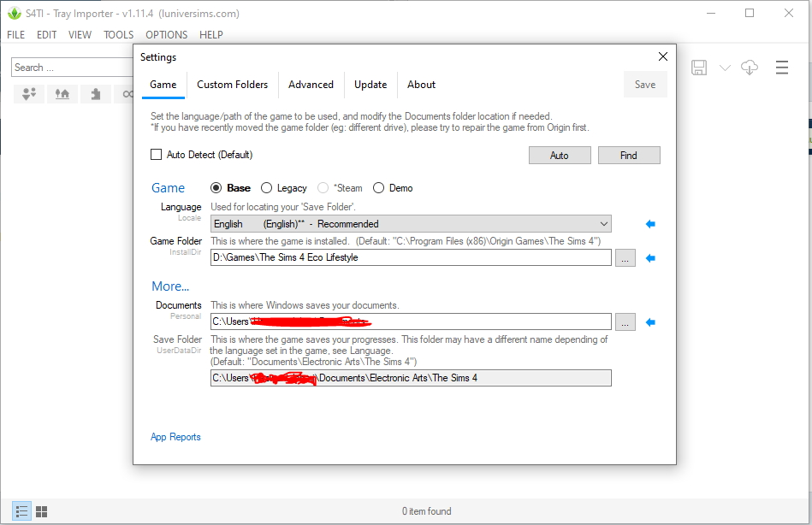The image size is (812, 525).
Task: Switch to the Advanced tab
Action: pos(311,85)
